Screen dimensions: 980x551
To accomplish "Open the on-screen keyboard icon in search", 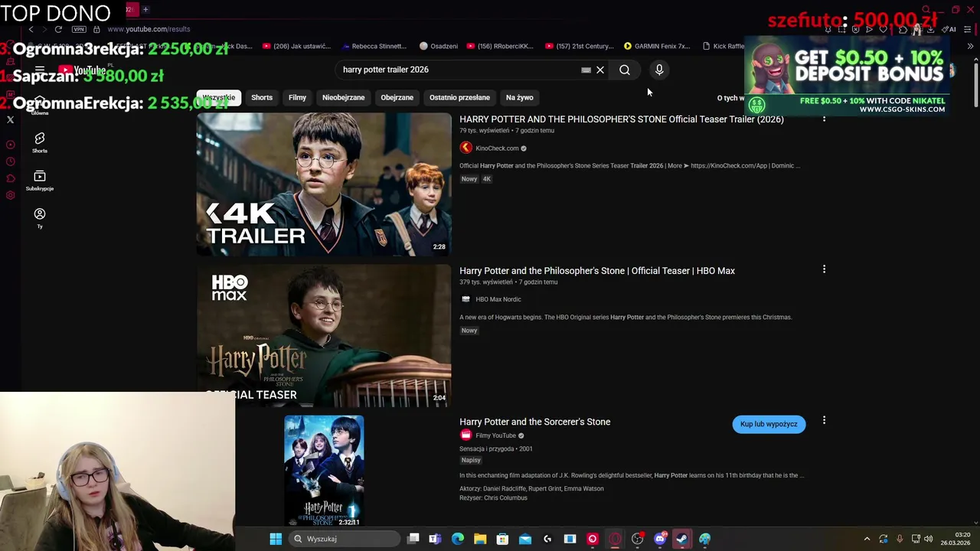I will click(x=586, y=70).
